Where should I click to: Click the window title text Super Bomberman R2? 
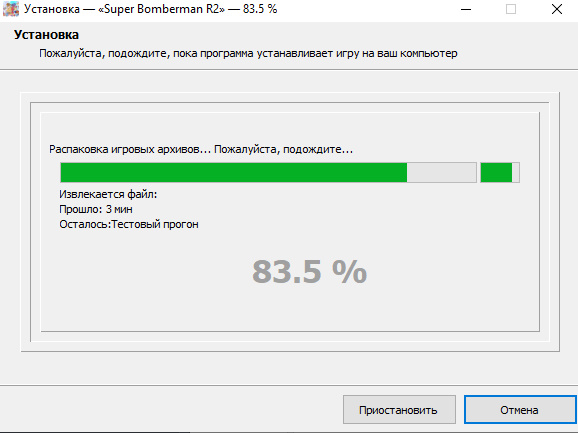pyautogui.click(x=161, y=9)
